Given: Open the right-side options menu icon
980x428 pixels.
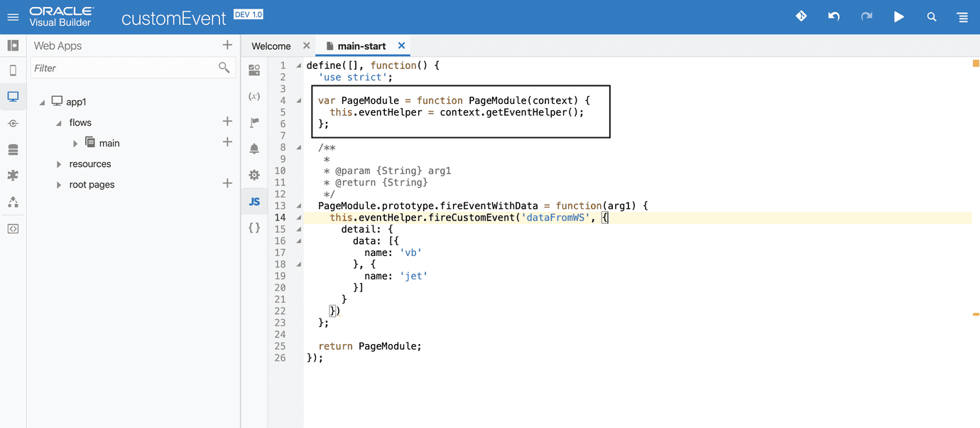Looking at the screenshot, I should [x=963, y=17].
